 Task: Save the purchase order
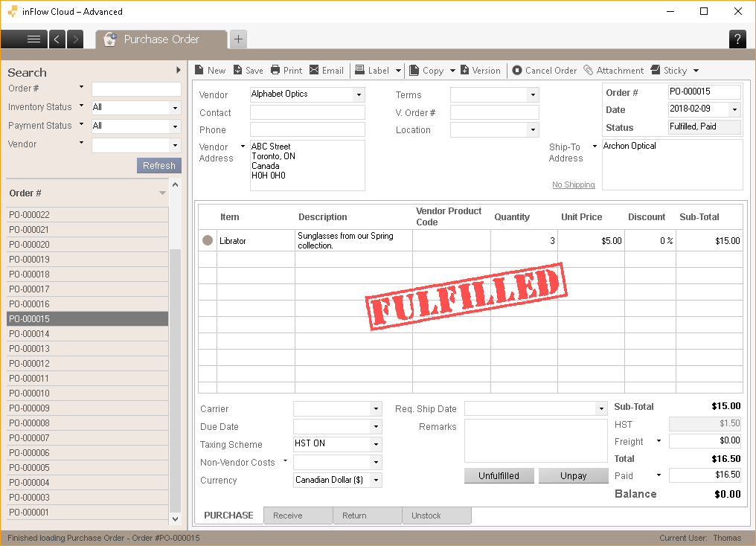coord(248,70)
